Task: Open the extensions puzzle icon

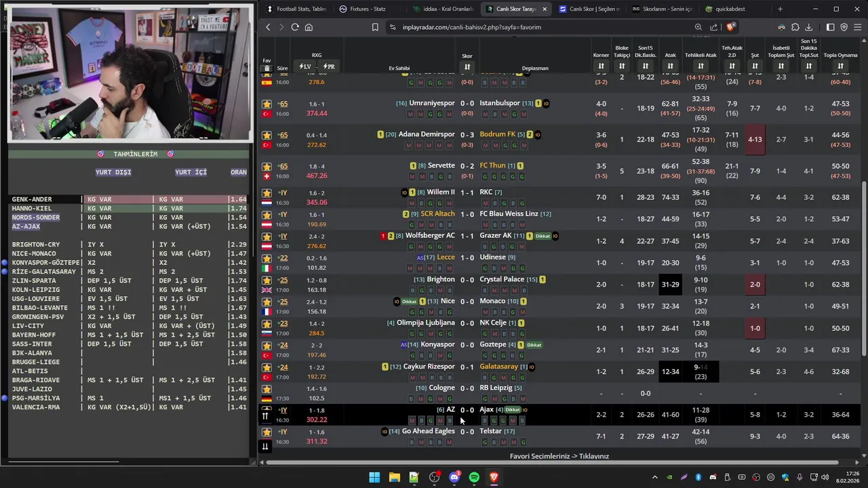Action: point(795,27)
